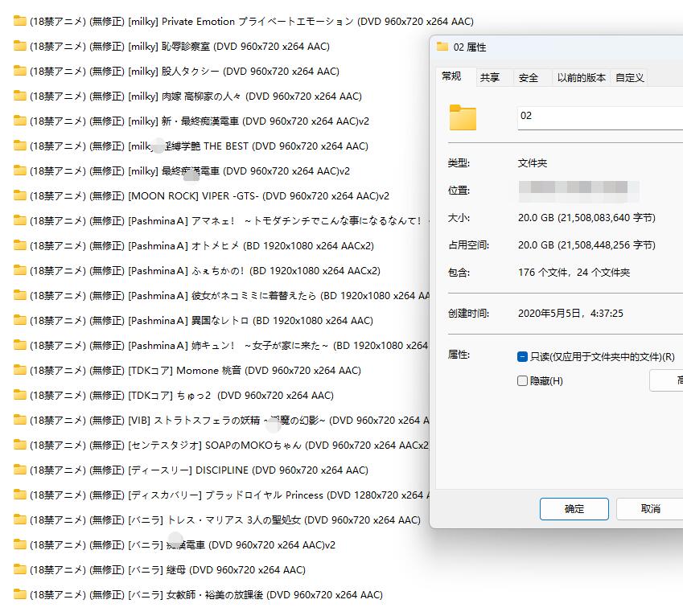Enable the 隐藏 hidden checkbox
Image resolution: width=683 pixels, height=616 pixels.
click(523, 381)
